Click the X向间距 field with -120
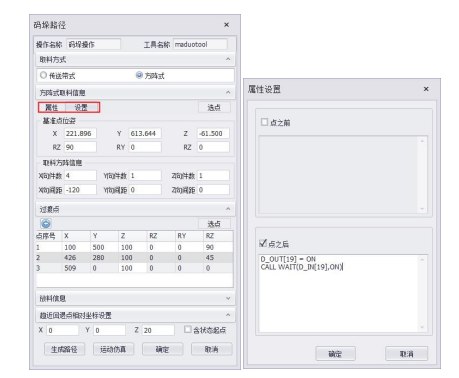 tap(80, 190)
